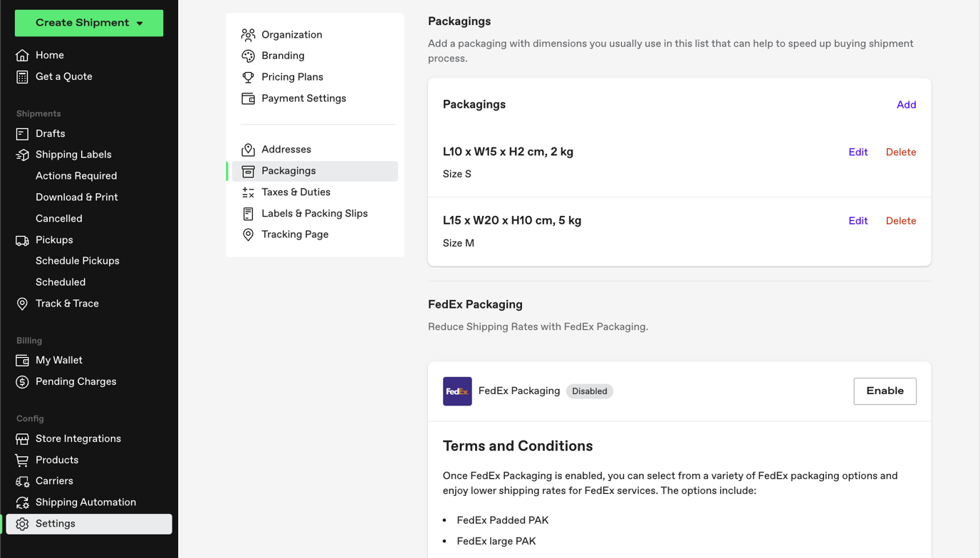Select the Shipping Automation icon
This screenshot has height=558, width=980.
[22, 502]
